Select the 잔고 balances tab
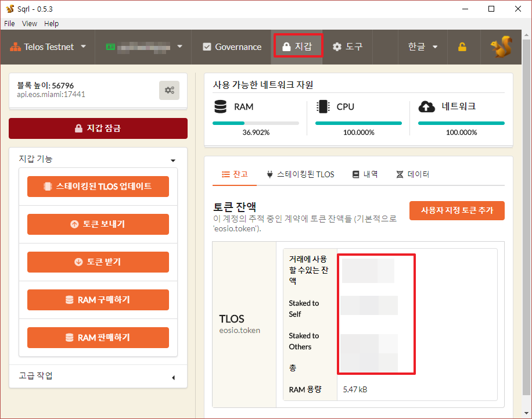532x419 pixels. pos(235,174)
